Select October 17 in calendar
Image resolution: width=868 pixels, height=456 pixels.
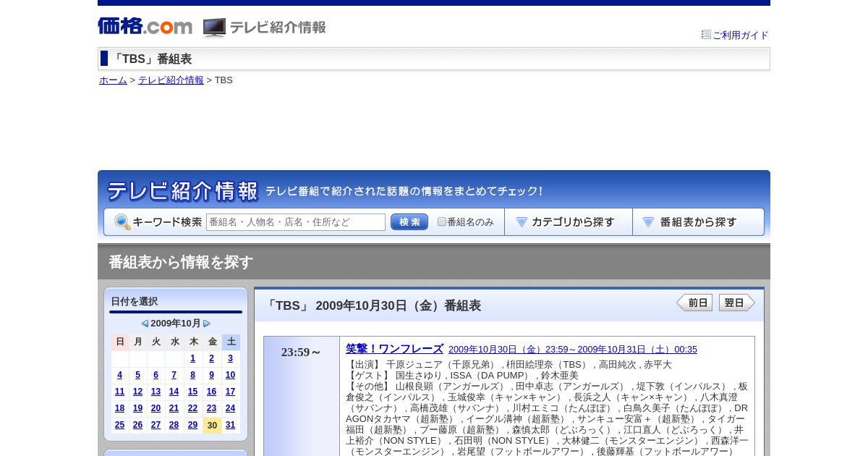[231, 392]
